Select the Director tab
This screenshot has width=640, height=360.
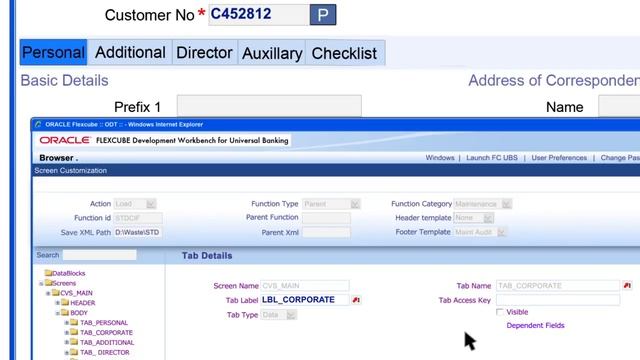[x=204, y=52]
